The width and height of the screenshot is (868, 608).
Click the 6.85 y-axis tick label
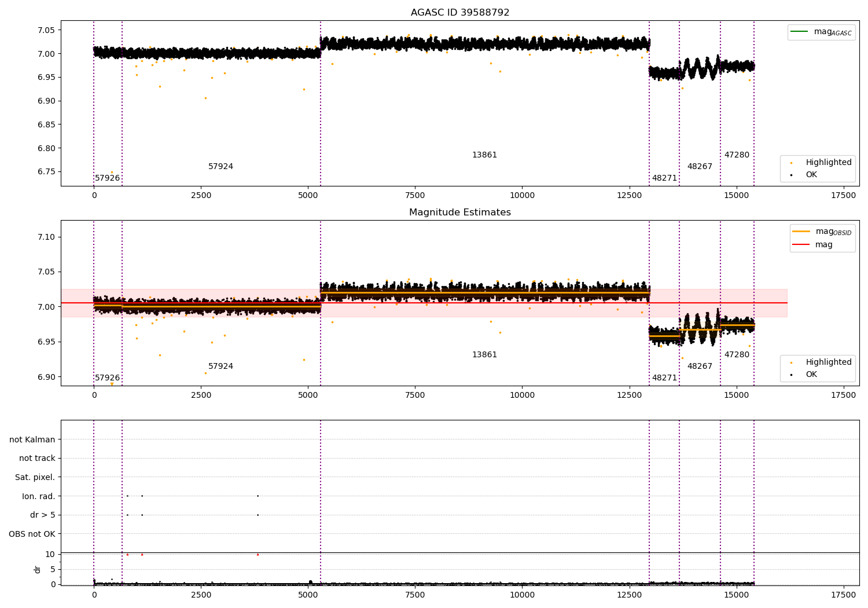47,124
